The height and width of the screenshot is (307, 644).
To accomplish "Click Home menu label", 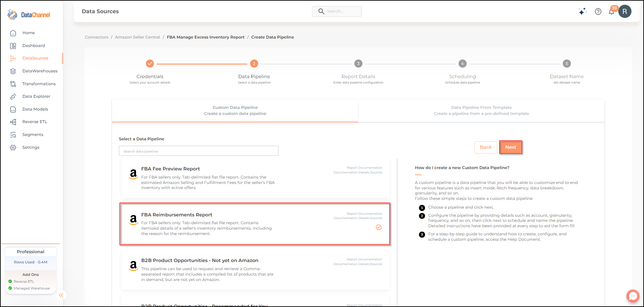I will click(29, 33).
